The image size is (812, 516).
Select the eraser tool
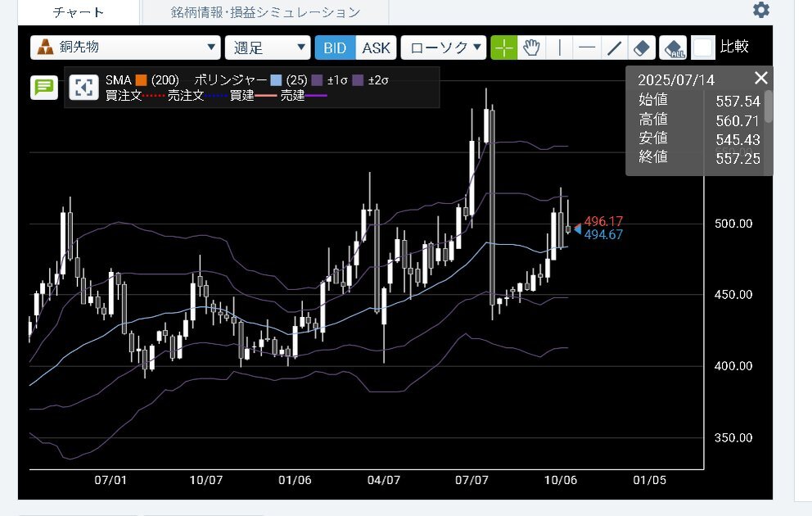click(642, 48)
